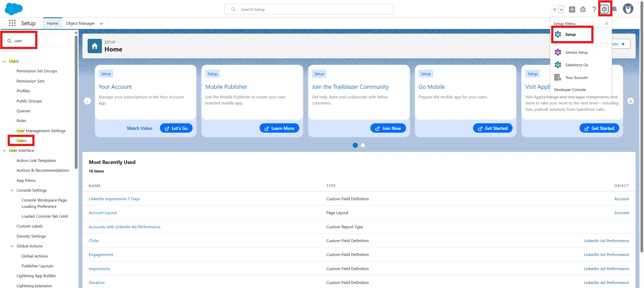This screenshot has height=288, width=644.
Task: Click the favorites star icon
Action: click(555, 9)
